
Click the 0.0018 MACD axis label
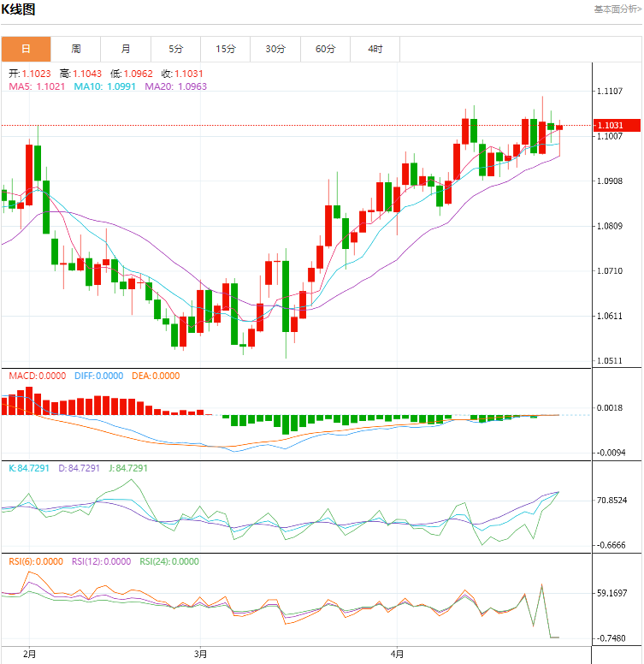tap(610, 408)
